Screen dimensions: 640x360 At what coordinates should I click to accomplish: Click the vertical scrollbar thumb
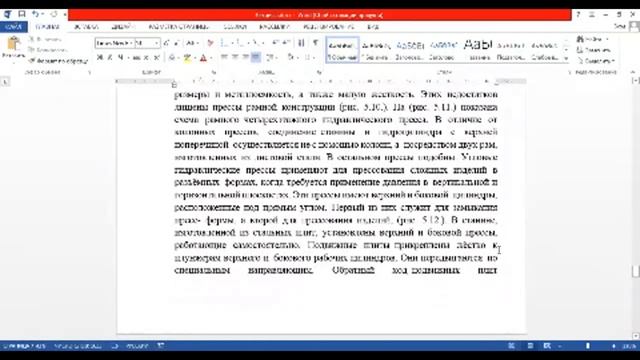[636, 271]
